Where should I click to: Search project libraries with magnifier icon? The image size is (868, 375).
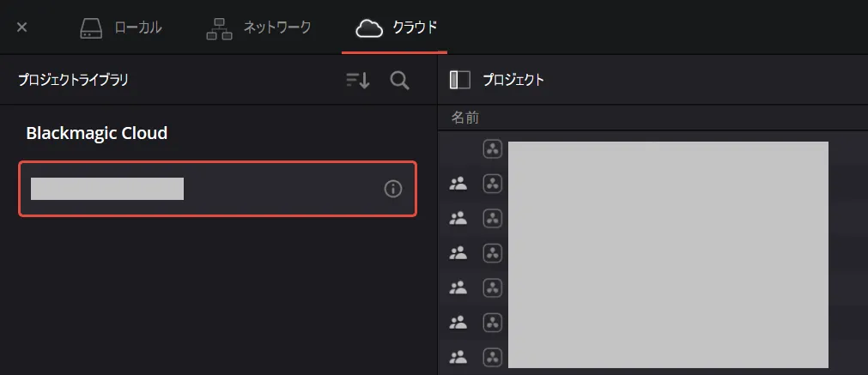tap(400, 80)
